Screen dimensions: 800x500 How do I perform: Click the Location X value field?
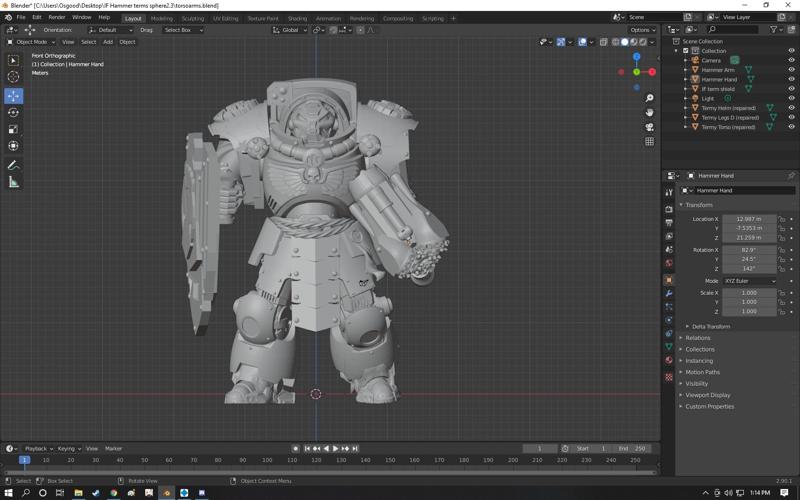point(749,218)
